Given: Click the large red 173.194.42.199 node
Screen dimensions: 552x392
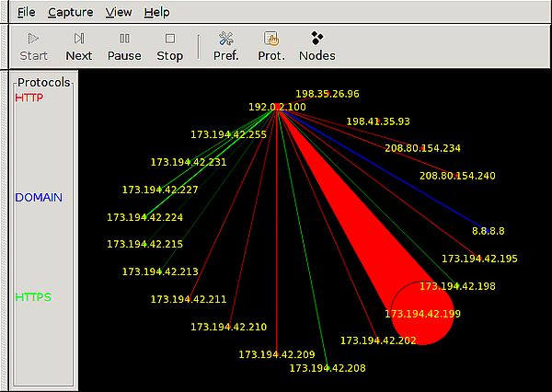Looking at the screenshot, I should [422, 313].
